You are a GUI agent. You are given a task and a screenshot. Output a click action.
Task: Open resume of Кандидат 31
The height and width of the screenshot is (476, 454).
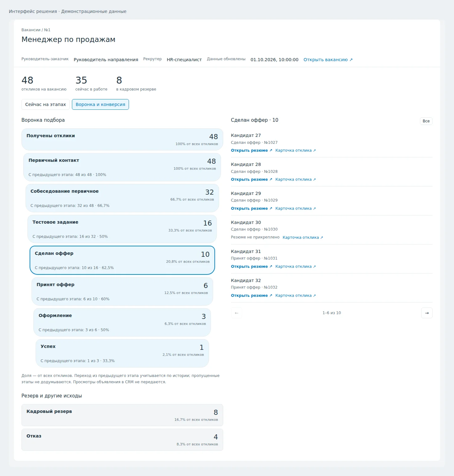tap(251, 267)
